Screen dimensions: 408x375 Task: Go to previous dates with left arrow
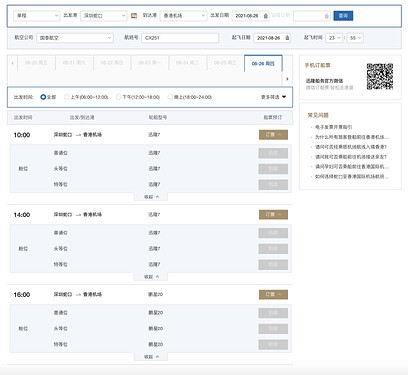coord(12,63)
